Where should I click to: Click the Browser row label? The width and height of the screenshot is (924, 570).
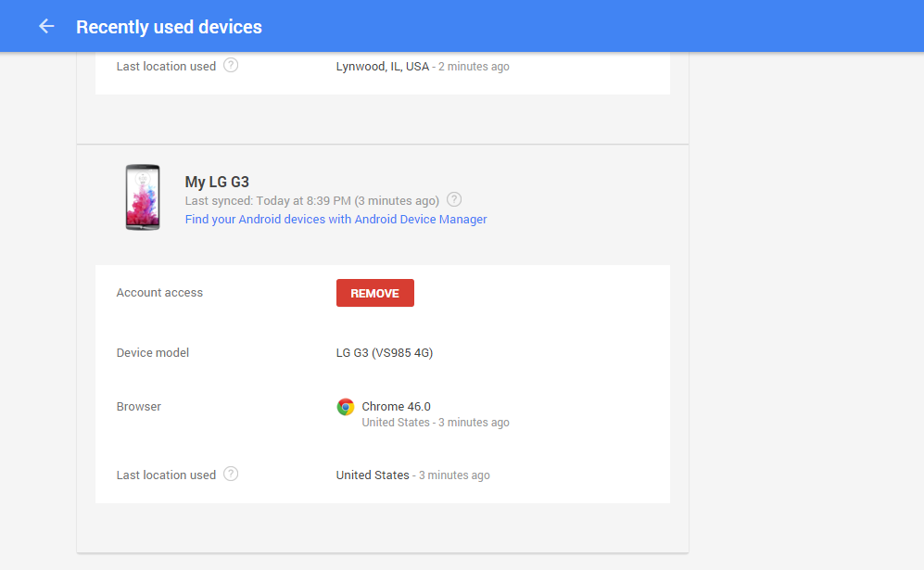click(x=139, y=407)
